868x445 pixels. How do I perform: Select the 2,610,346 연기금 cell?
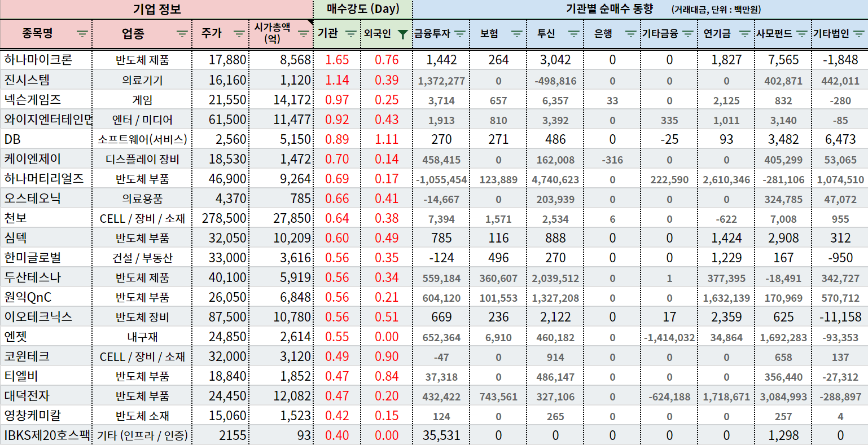tap(726, 179)
